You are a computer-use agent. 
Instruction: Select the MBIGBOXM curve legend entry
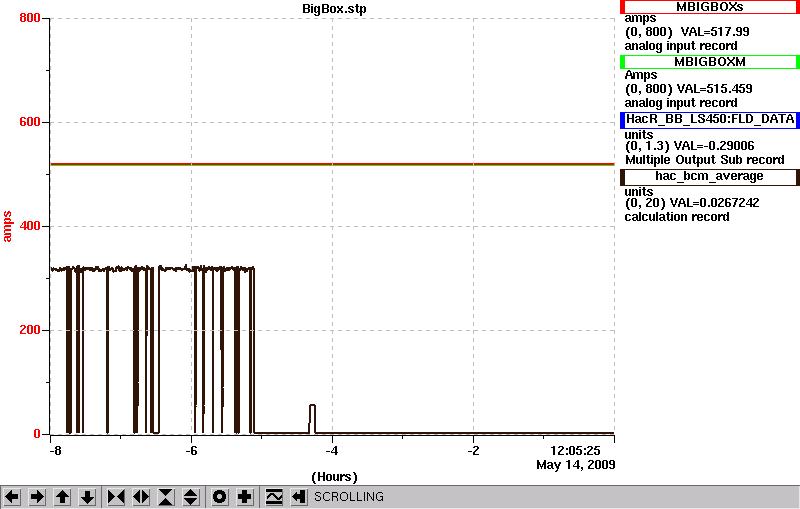[710, 62]
